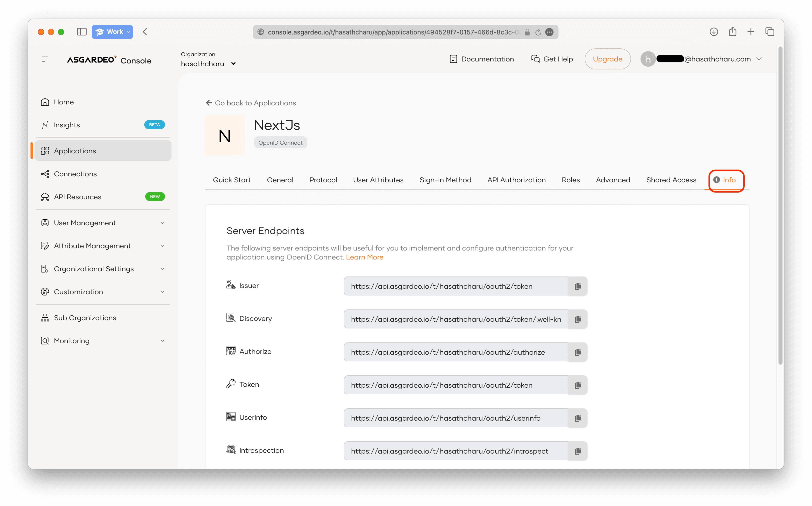This screenshot has width=812, height=506.
Task: Toggle the Safari sidebar panel
Action: [81, 32]
